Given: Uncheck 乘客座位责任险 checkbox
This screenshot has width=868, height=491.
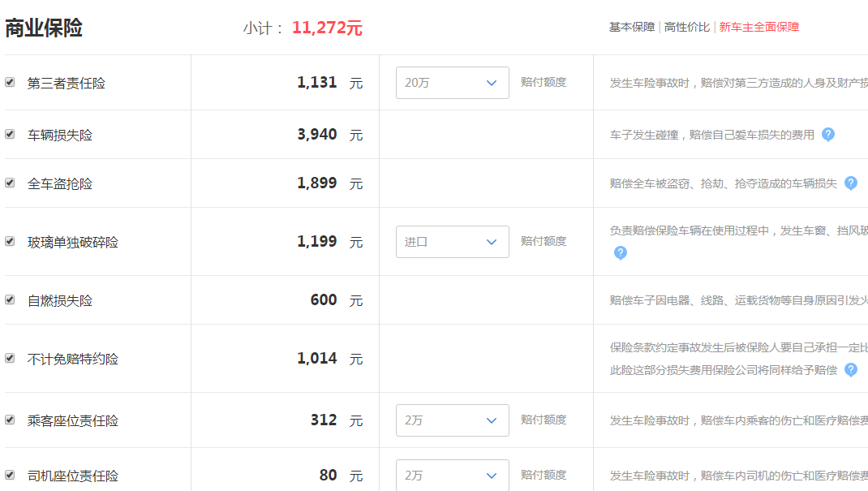Looking at the screenshot, I should point(10,420).
